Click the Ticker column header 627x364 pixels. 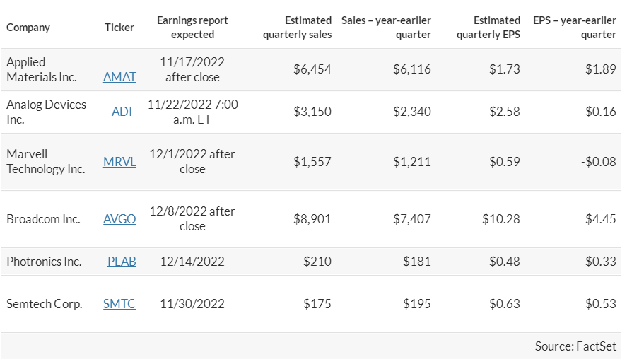click(x=119, y=28)
